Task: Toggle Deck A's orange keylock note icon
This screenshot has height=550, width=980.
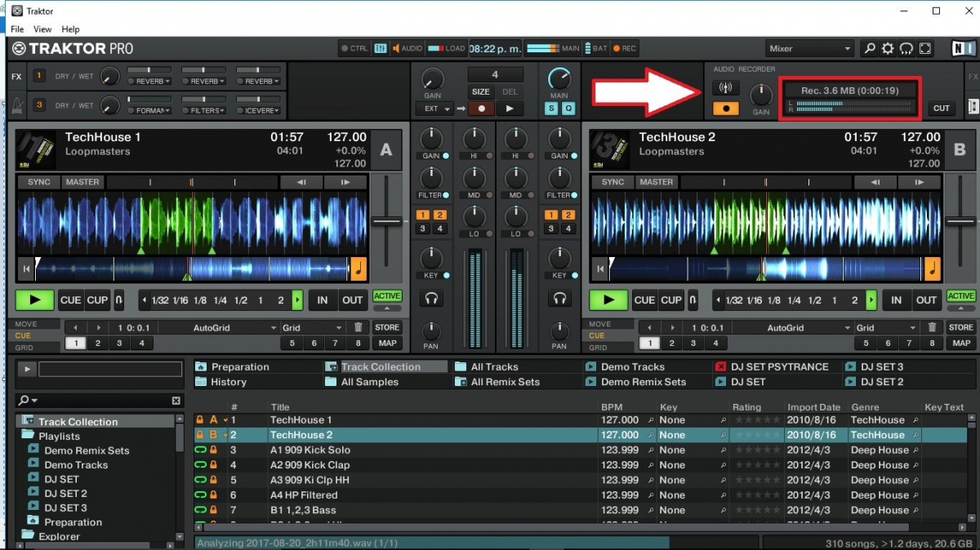Action: pyautogui.click(x=359, y=268)
